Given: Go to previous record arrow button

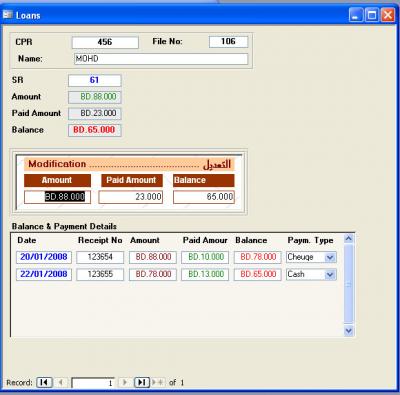Looking at the screenshot, I should (61, 382).
